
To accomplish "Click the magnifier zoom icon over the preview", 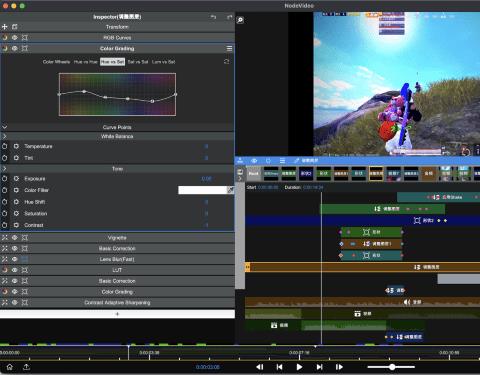I will click(x=240, y=20).
